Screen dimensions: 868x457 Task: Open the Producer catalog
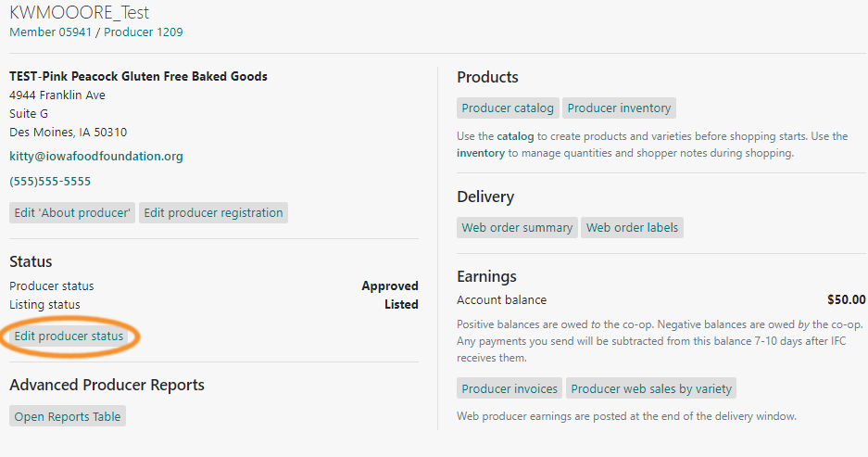click(x=508, y=108)
